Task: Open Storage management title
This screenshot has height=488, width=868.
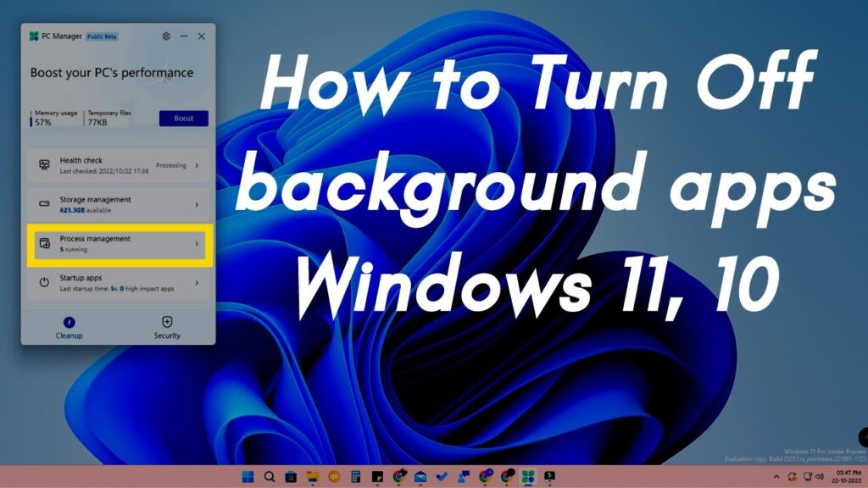Action: tap(95, 200)
